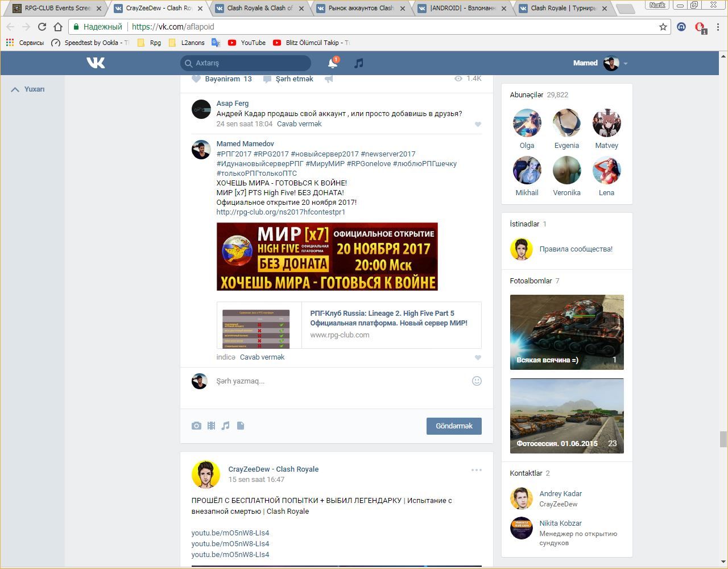Open РПГ-Клуб Russia link preview title
The width and height of the screenshot is (728, 569).
[389, 318]
